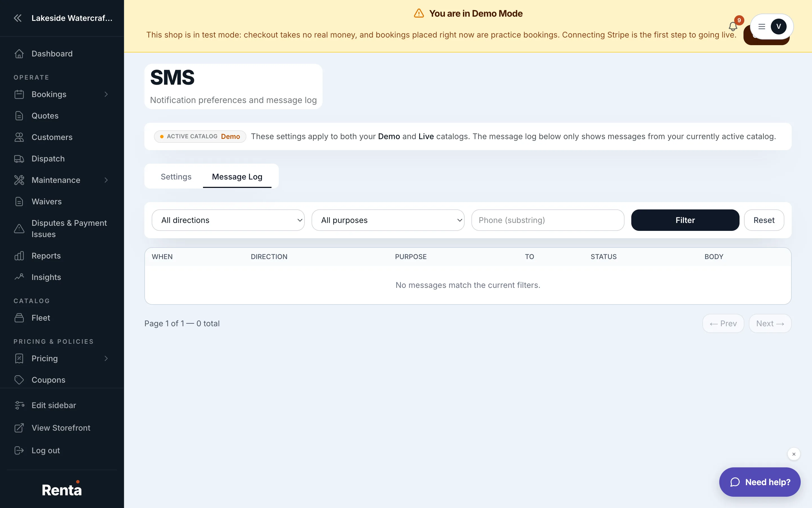This screenshot has height=508, width=812.
Task: Click the Pricing percent icon
Action: (19, 358)
